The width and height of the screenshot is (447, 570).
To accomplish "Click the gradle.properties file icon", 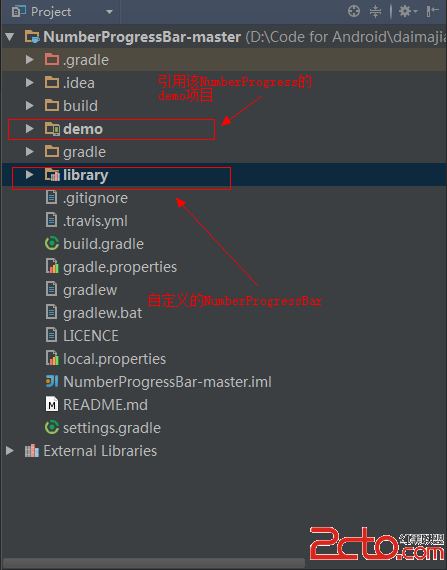I will (52, 266).
